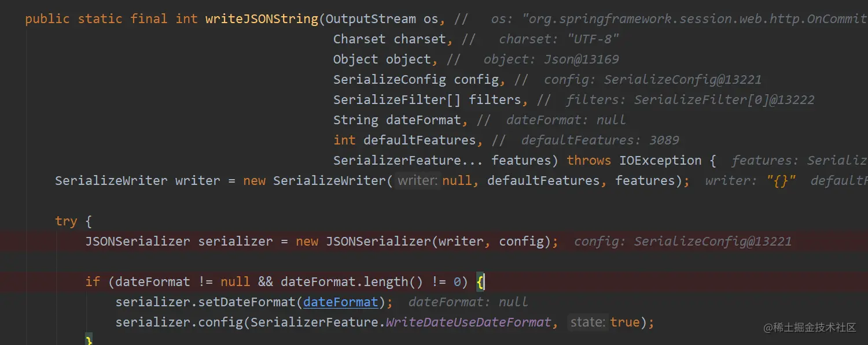This screenshot has width=868, height=345.
Task: Click the debug value 'charset: "UTF-8"'
Action: click(x=559, y=39)
